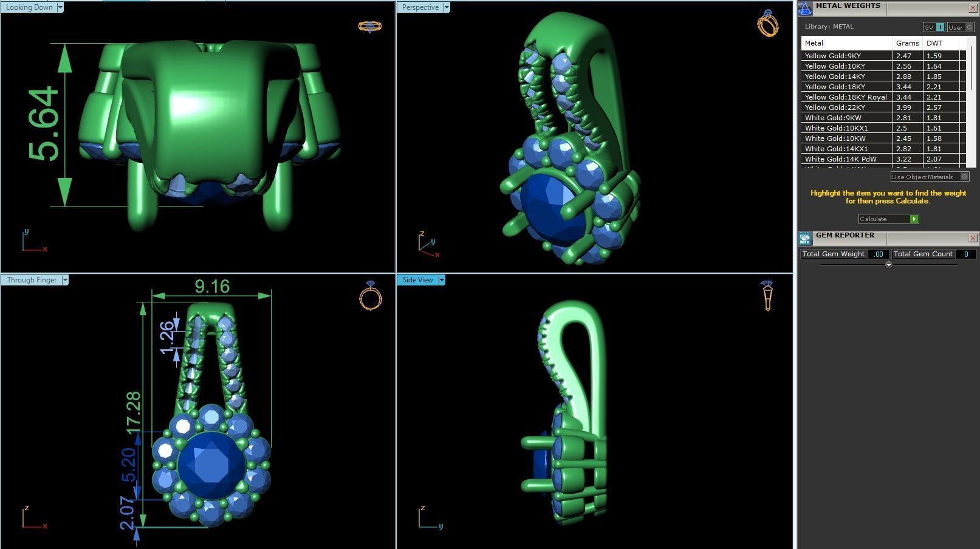Select the Through Finger viewport label
980x549 pixels.
pyautogui.click(x=32, y=280)
